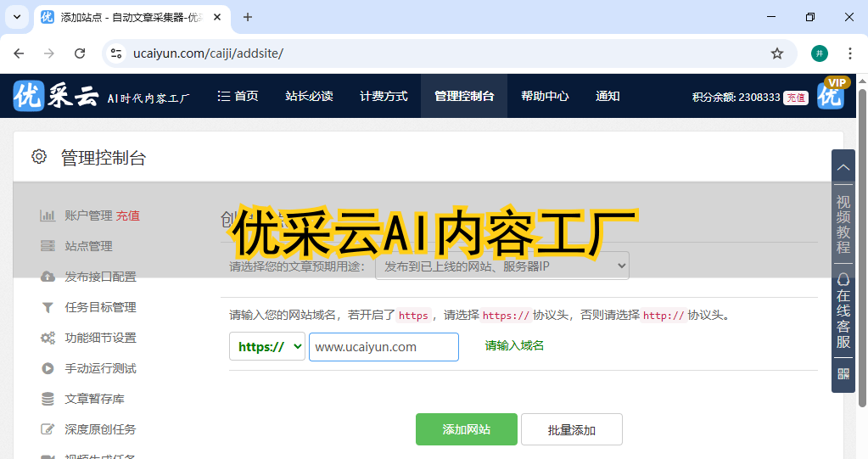
Task: Click the 手动运行测试 play icon
Action: coord(48,368)
